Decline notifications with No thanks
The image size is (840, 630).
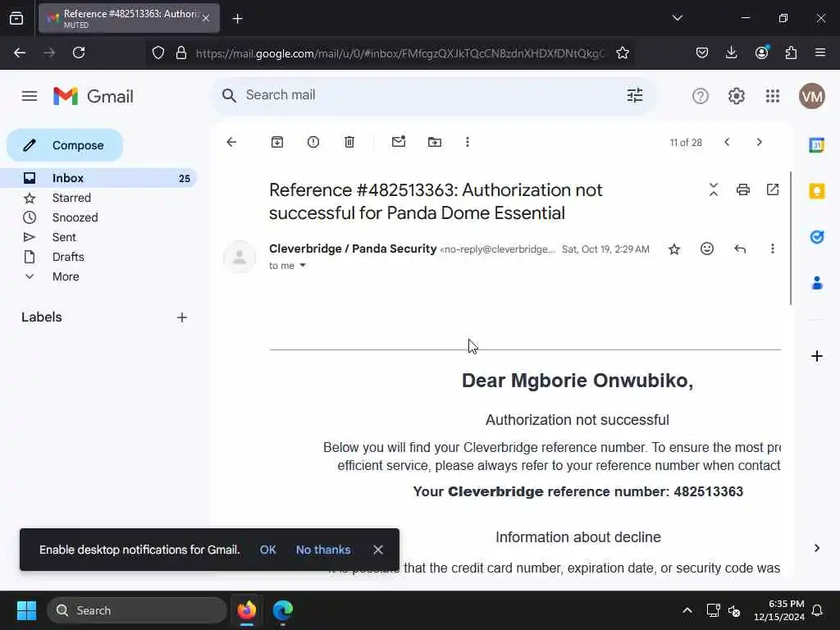click(323, 550)
